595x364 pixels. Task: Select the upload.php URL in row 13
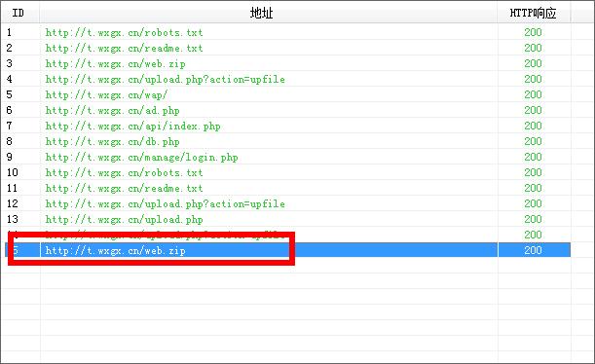(124, 219)
